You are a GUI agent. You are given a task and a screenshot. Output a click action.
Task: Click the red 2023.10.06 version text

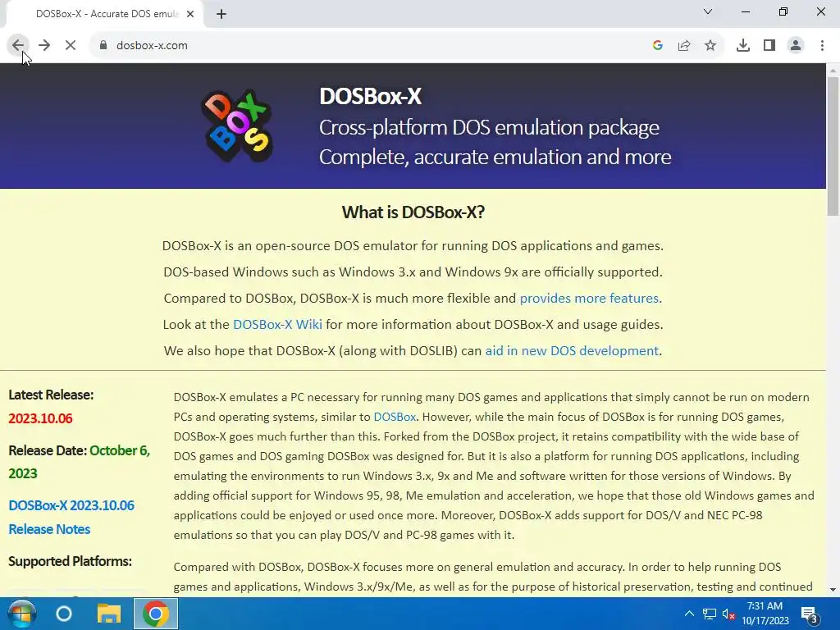click(x=40, y=418)
